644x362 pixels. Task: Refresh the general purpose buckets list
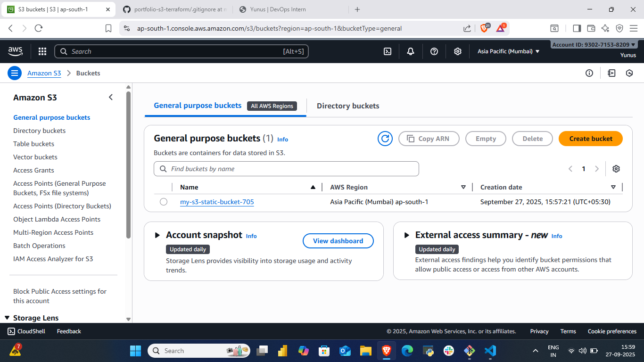coord(385,139)
